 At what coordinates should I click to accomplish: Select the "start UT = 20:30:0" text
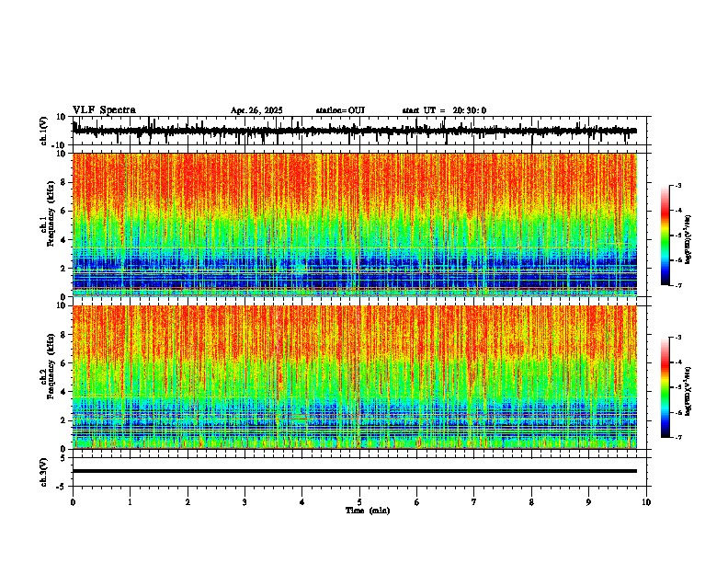444,110
